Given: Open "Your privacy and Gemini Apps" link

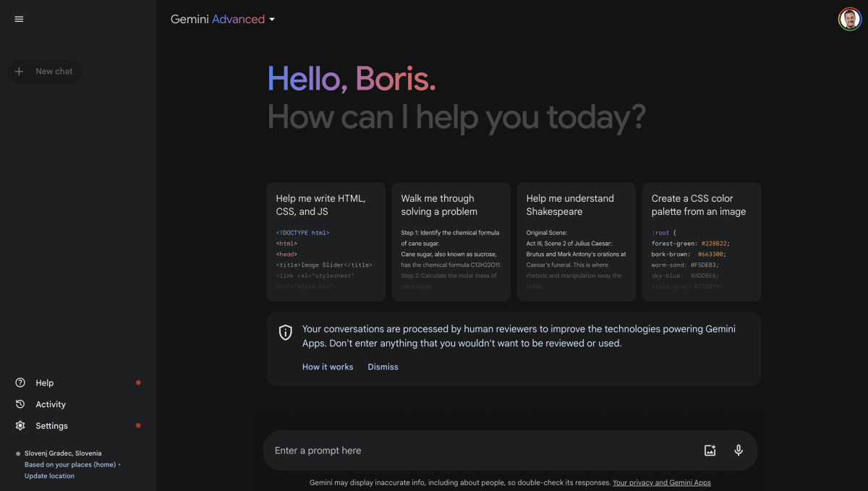Looking at the screenshot, I should click(662, 482).
